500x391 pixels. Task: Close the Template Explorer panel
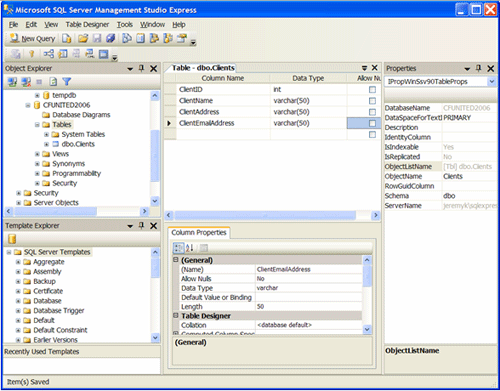click(153, 226)
